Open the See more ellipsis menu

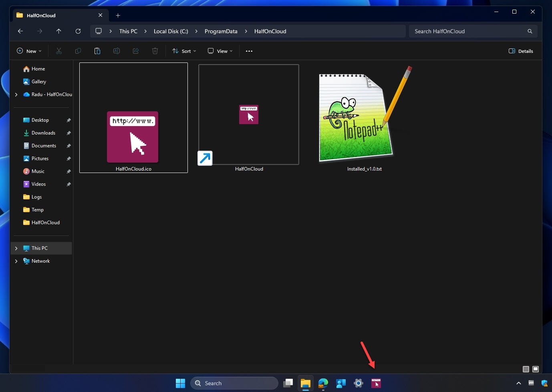pos(249,51)
